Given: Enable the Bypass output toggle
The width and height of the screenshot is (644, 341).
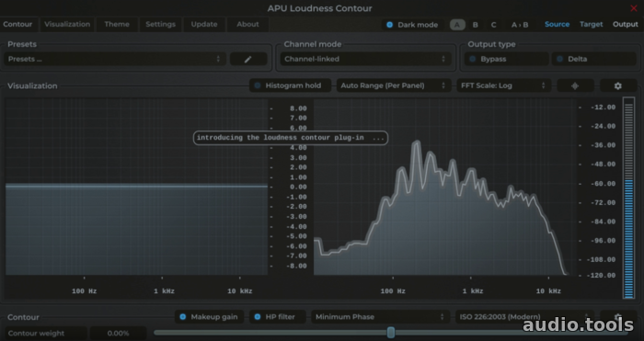Looking at the screenshot, I should point(507,59).
